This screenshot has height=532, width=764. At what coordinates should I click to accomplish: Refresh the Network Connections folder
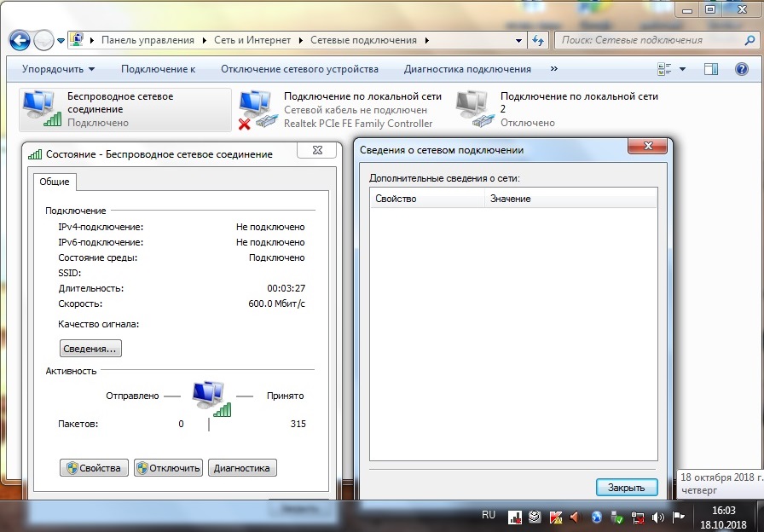(538, 40)
